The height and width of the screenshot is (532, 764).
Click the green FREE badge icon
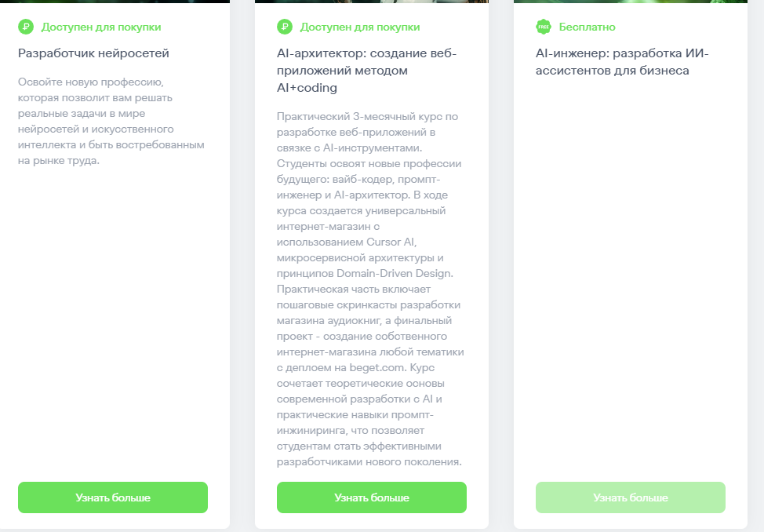(544, 27)
